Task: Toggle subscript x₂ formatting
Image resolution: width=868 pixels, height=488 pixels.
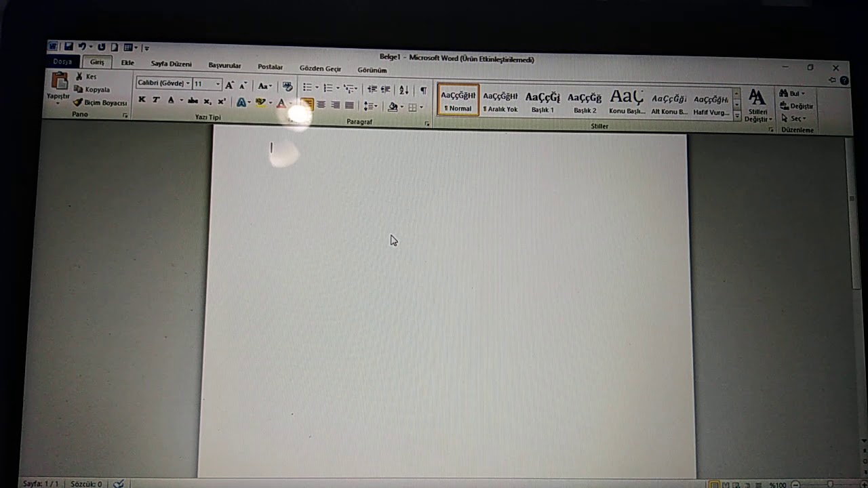Action: click(x=208, y=102)
